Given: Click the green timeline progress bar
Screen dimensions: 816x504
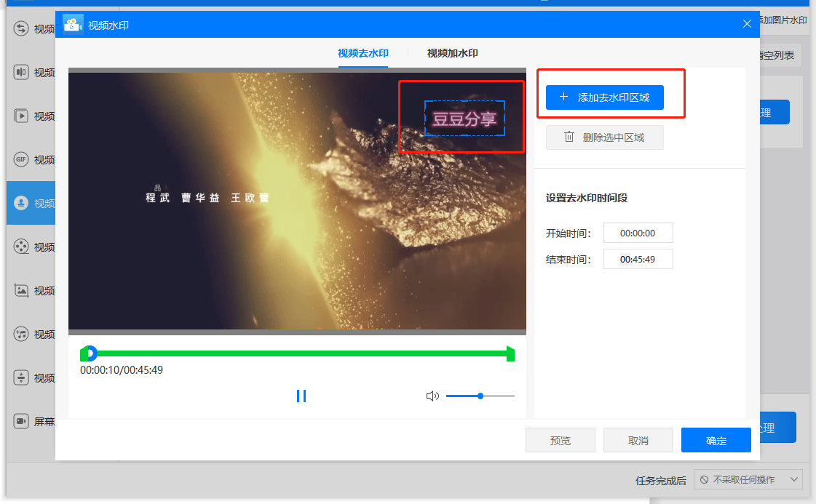Looking at the screenshot, I should click(x=301, y=353).
